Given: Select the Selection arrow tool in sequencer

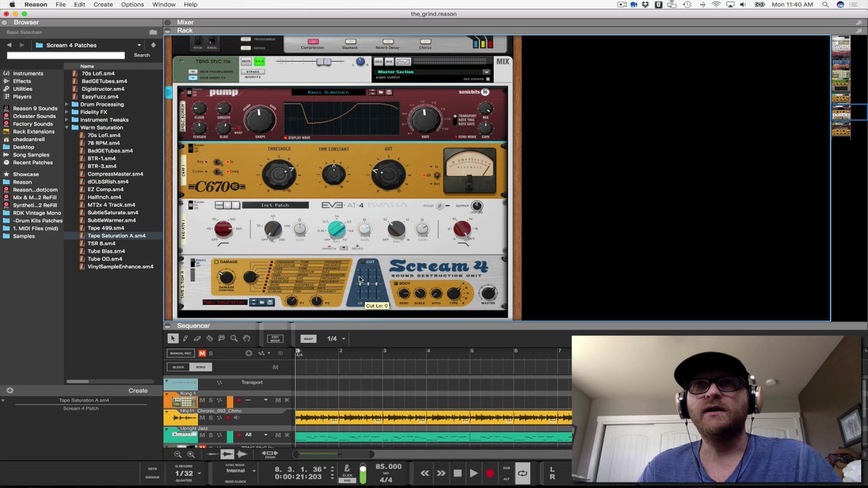Looking at the screenshot, I should pos(173,338).
